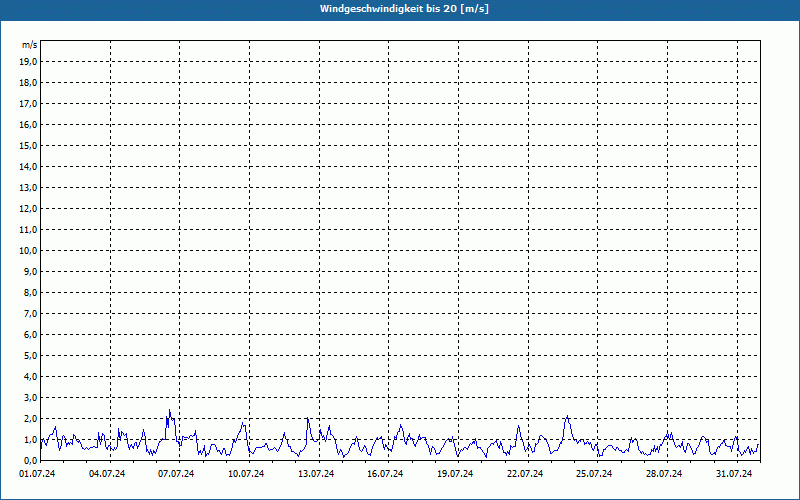800x500 pixels.
Task: Click the highest wind peak near 07.07.24
Action: click(x=169, y=411)
